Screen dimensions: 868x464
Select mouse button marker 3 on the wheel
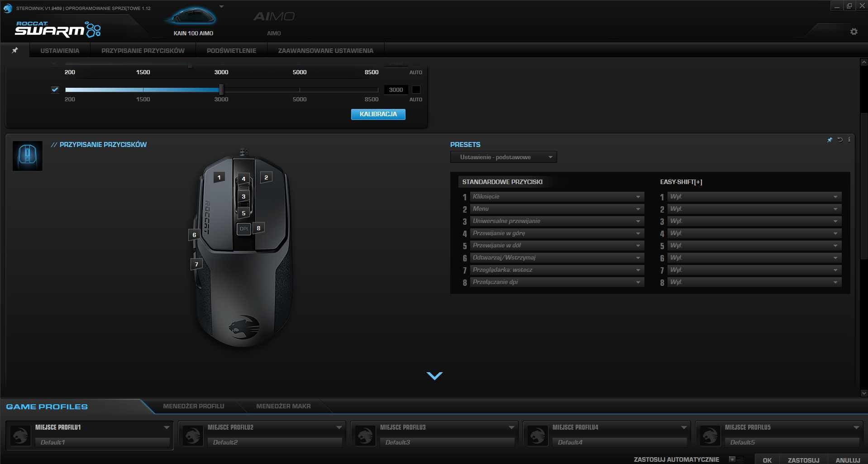click(243, 196)
